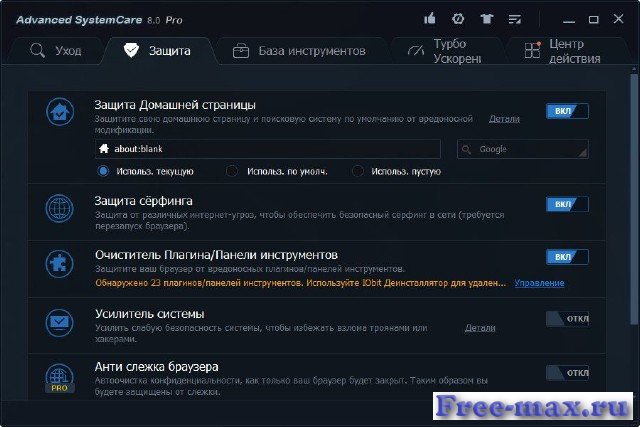This screenshot has width=640, height=427.
Task: Click the shield icon on Защита tab
Action: point(131,51)
